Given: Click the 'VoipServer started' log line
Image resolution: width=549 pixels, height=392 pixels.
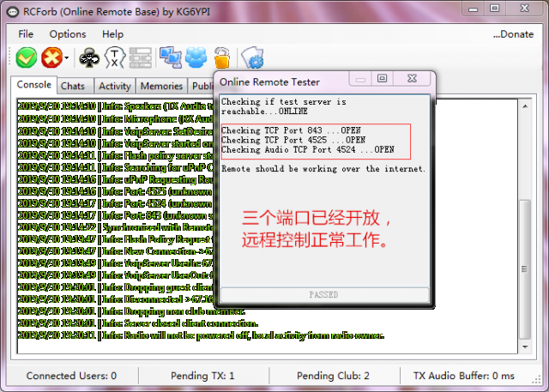Looking at the screenshot, I should pyautogui.click(x=115, y=144).
